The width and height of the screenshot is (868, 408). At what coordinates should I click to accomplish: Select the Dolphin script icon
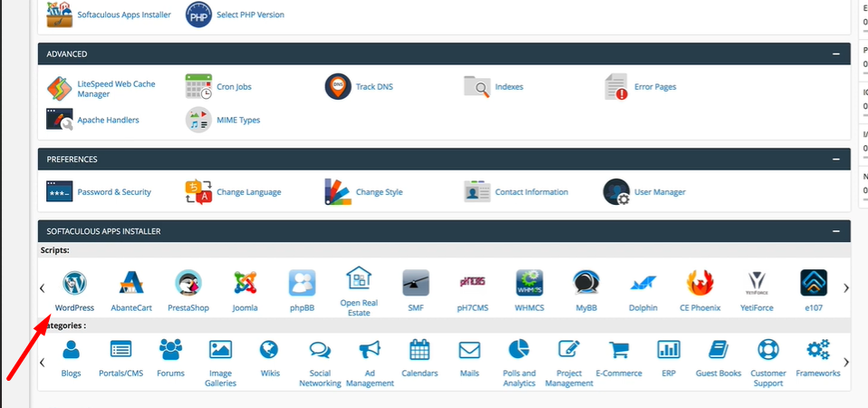coord(643,283)
